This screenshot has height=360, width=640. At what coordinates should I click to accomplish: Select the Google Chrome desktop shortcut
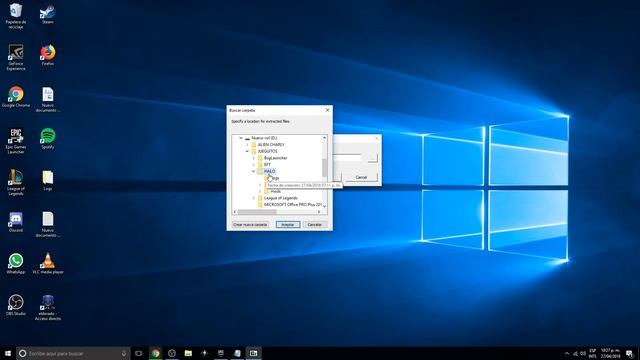pos(16,97)
